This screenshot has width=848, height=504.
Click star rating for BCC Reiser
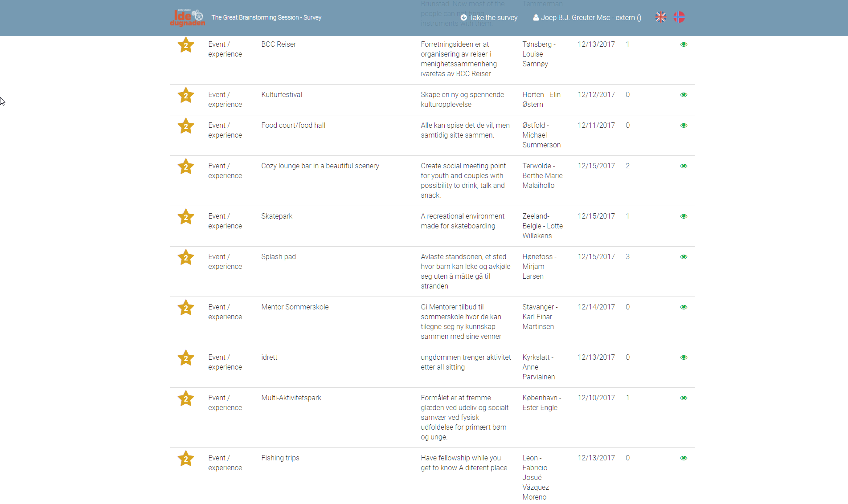pyautogui.click(x=185, y=45)
